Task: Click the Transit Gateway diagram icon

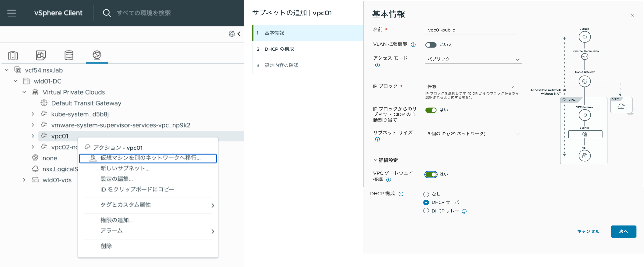Action: (x=584, y=81)
